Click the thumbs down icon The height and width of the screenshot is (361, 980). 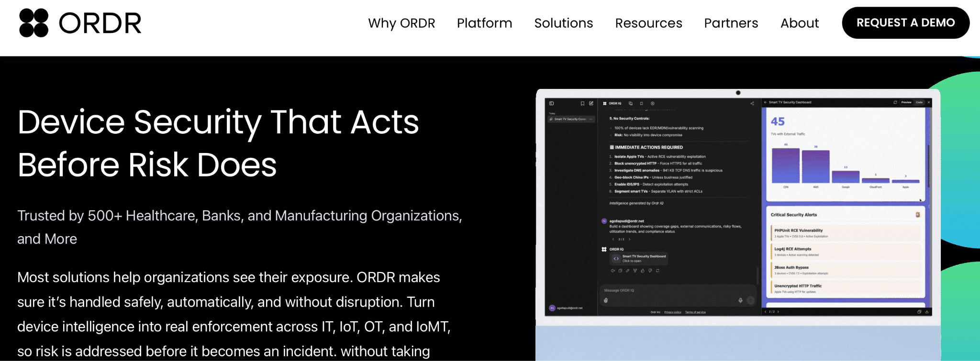click(650, 271)
